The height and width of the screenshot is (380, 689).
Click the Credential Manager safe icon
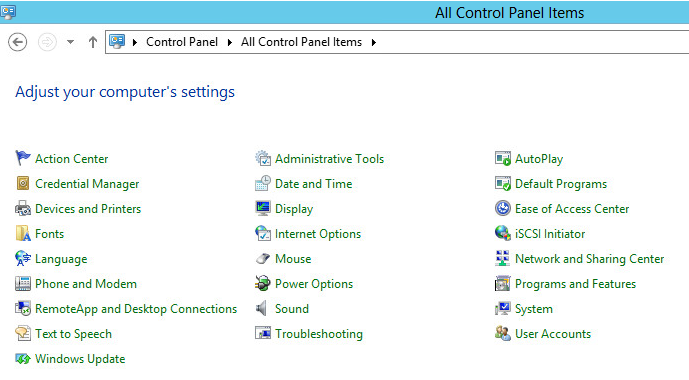click(x=23, y=183)
